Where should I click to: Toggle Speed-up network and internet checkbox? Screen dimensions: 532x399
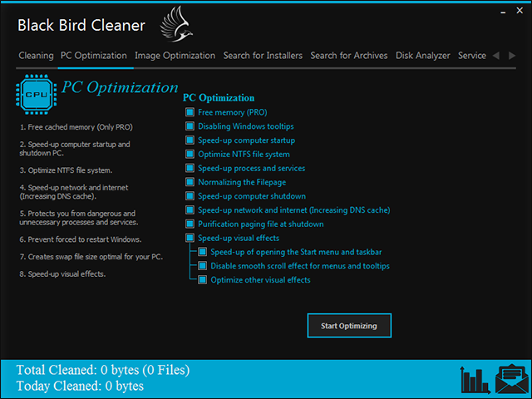[x=190, y=209]
